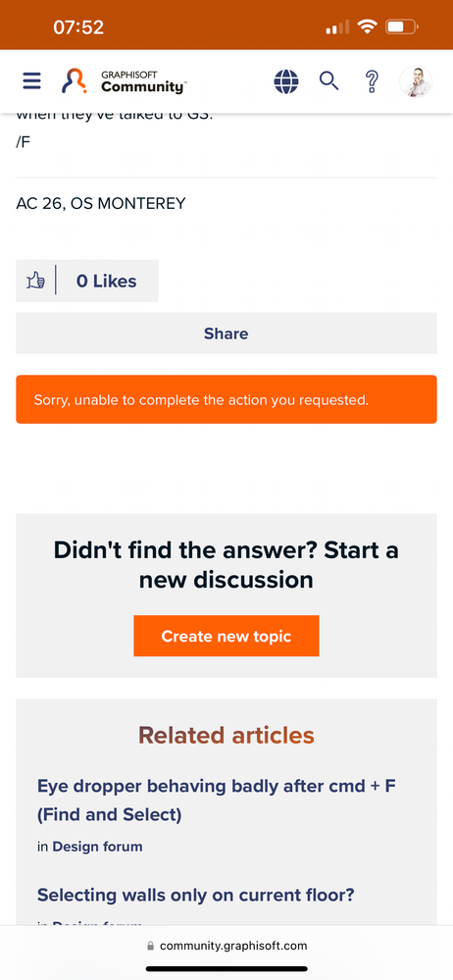Tap the Related articles heading
The height and width of the screenshot is (980, 453).
pos(226,735)
